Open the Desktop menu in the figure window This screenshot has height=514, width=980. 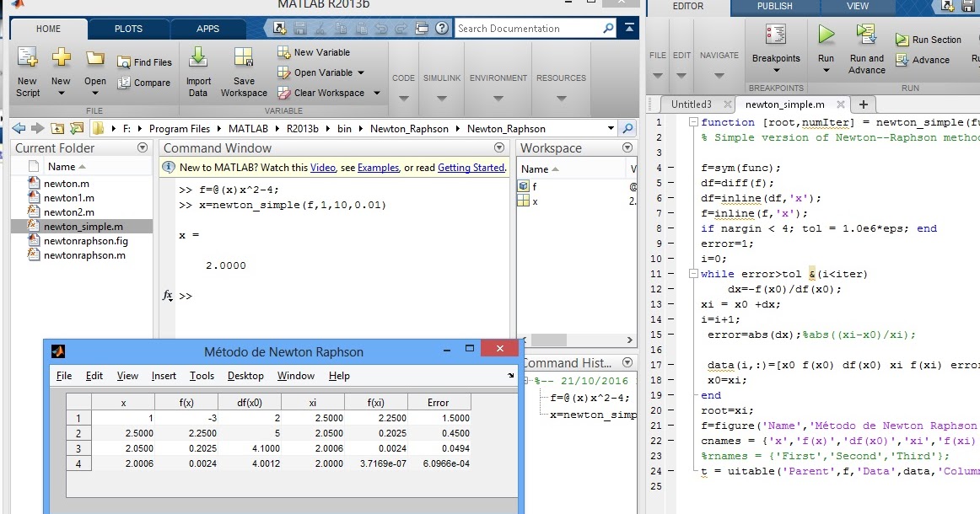245,375
